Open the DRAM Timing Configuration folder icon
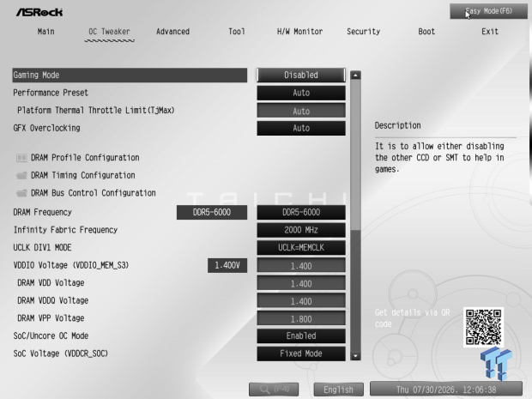This screenshot has width=532, height=399. (21, 175)
